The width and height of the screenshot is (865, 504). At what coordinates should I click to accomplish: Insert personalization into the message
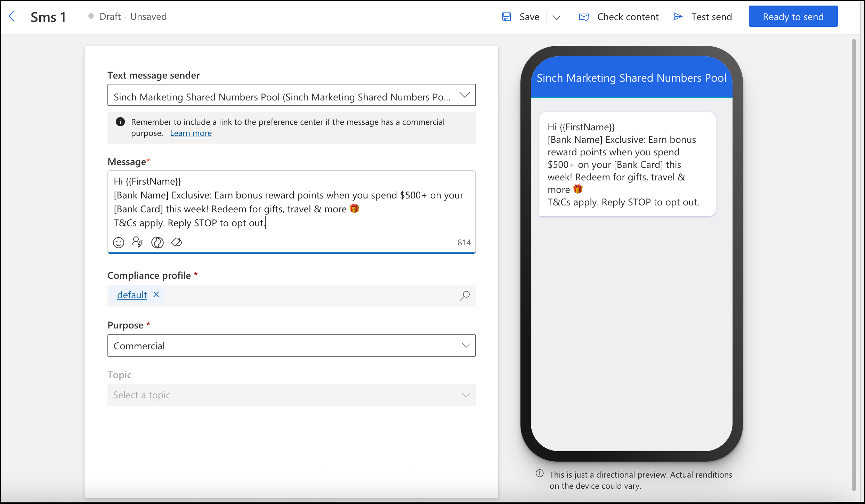(x=138, y=242)
